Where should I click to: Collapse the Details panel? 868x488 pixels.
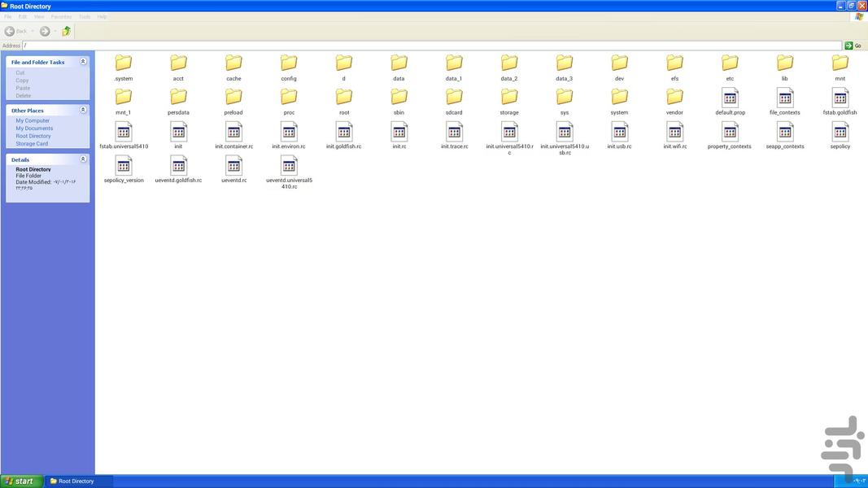click(83, 159)
